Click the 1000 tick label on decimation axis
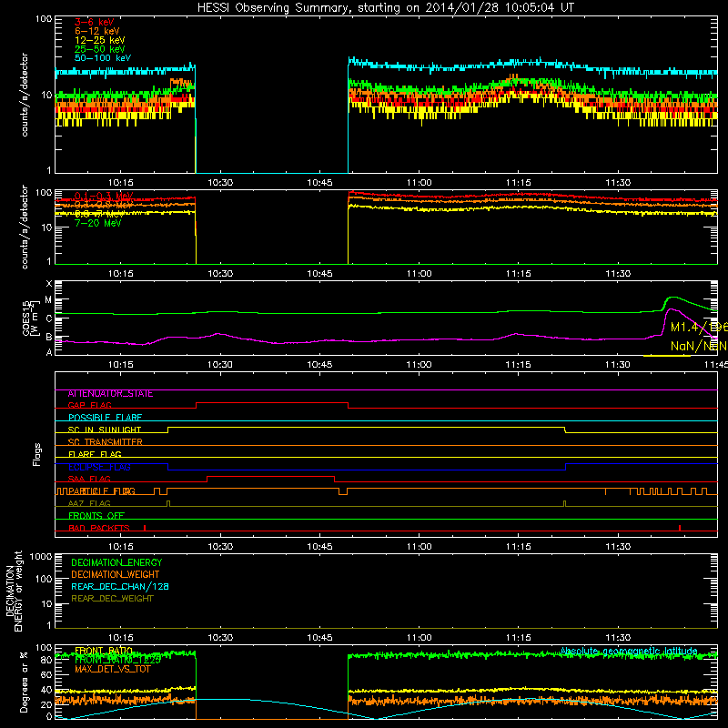The height and width of the screenshot is (728, 728). click(41, 556)
